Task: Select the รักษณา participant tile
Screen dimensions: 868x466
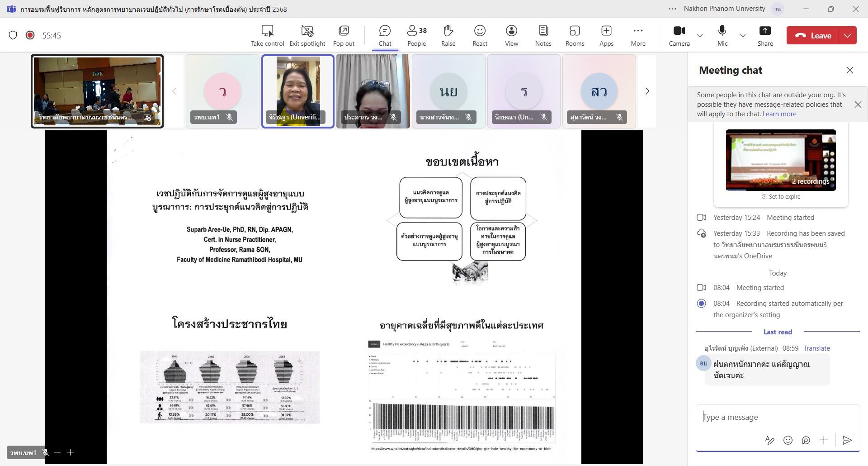Action: [x=524, y=91]
